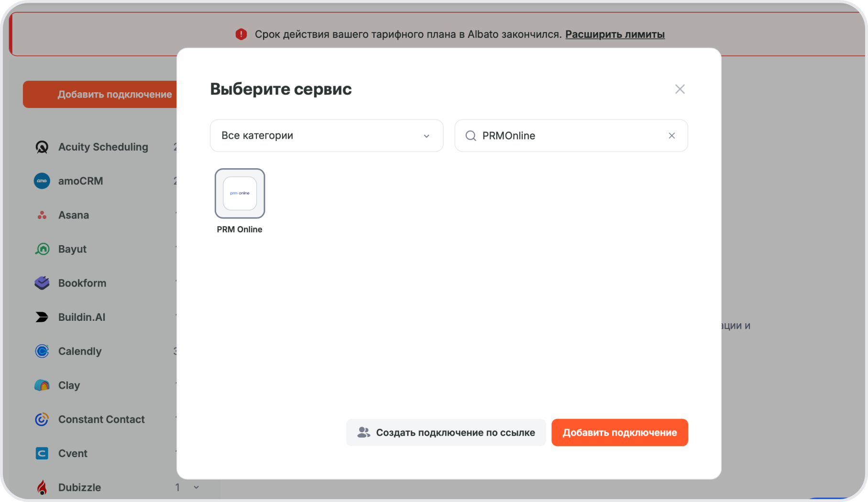Click into the service search field
The height and width of the screenshot is (502, 868).
(x=569, y=136)
